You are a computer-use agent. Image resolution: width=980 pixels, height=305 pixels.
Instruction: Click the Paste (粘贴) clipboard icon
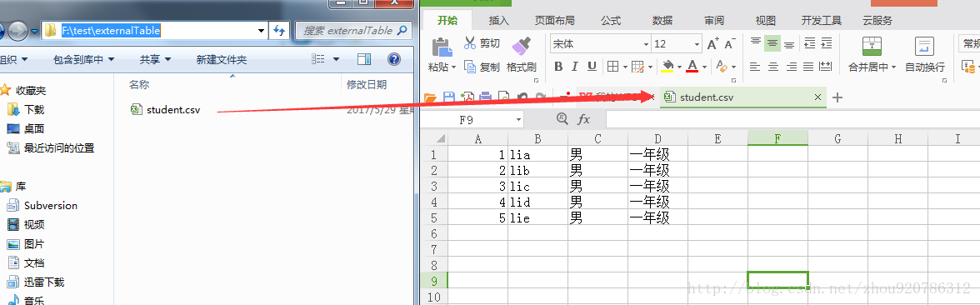point(442,47)
